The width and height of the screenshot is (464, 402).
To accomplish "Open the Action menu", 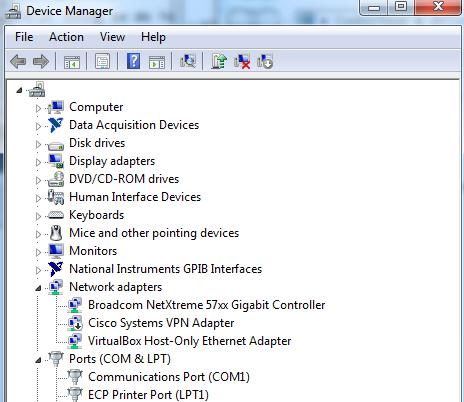I will (x=66, y=37).
